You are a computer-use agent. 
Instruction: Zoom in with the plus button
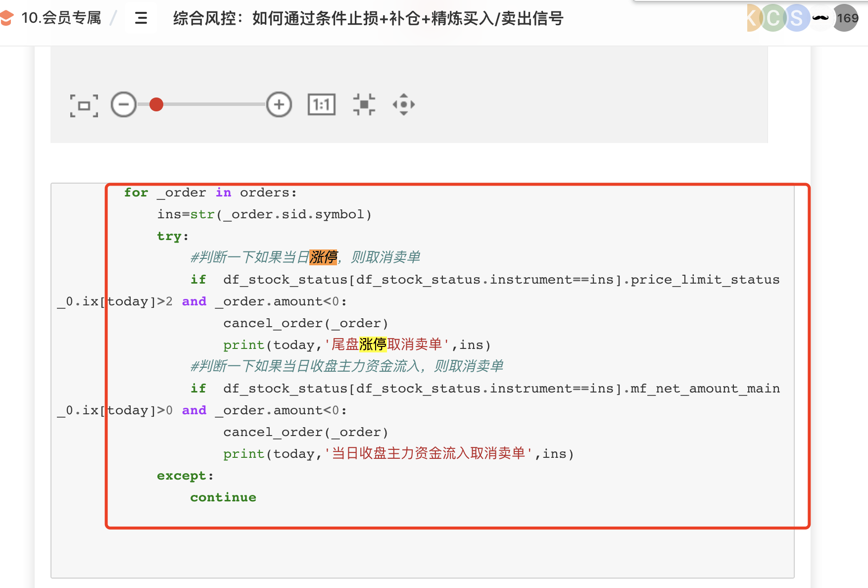pos(279,105)
